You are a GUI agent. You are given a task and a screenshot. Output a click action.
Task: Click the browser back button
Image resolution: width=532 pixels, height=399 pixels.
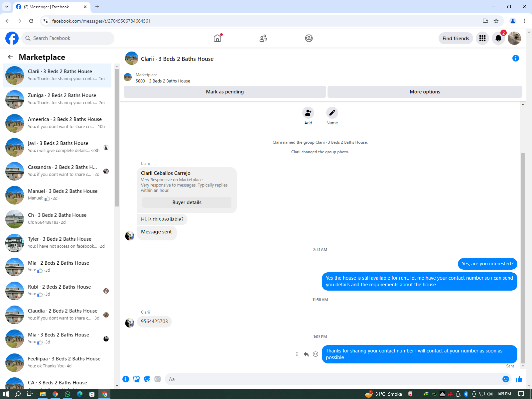pyautogui.click(x=7, y=21)
